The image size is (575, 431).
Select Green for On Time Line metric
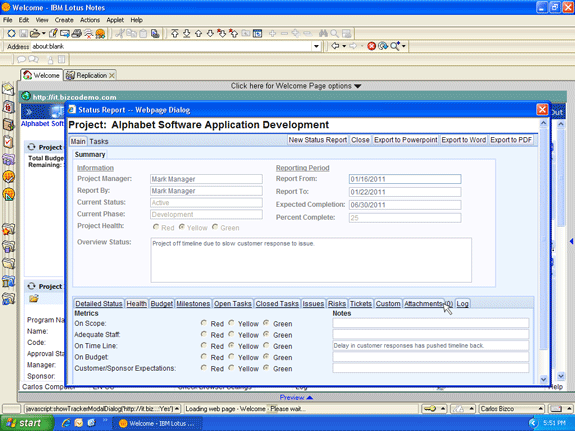(266, 345)
